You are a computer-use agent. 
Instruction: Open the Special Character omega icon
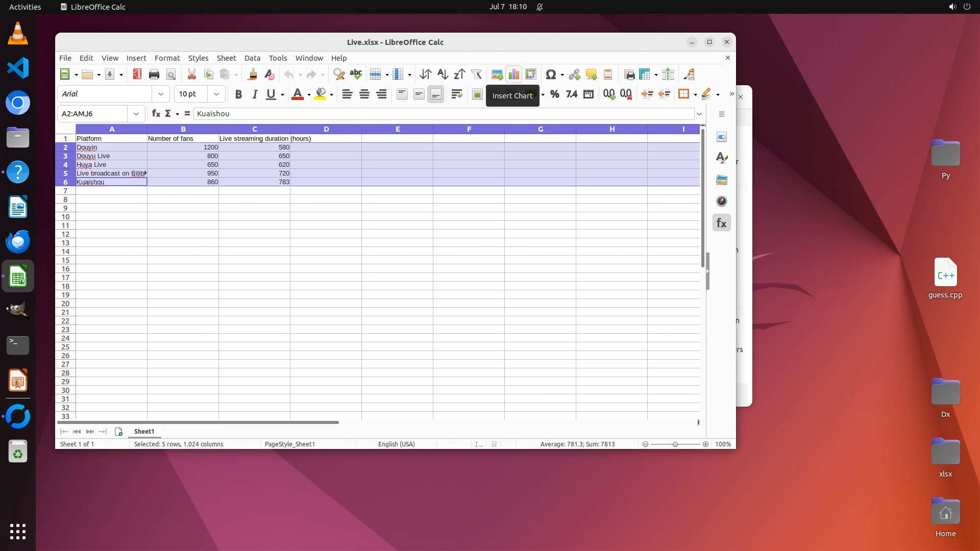(550, 74)
